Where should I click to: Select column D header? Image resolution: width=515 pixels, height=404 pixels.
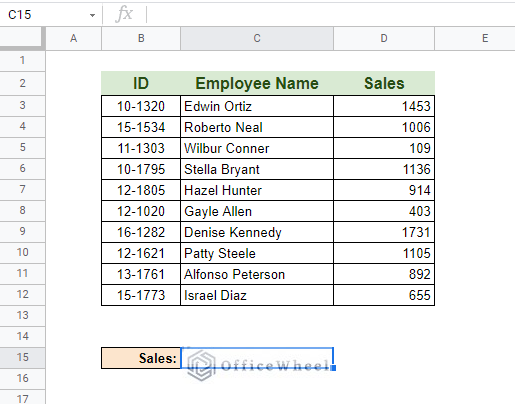click(x=384, y=38)
